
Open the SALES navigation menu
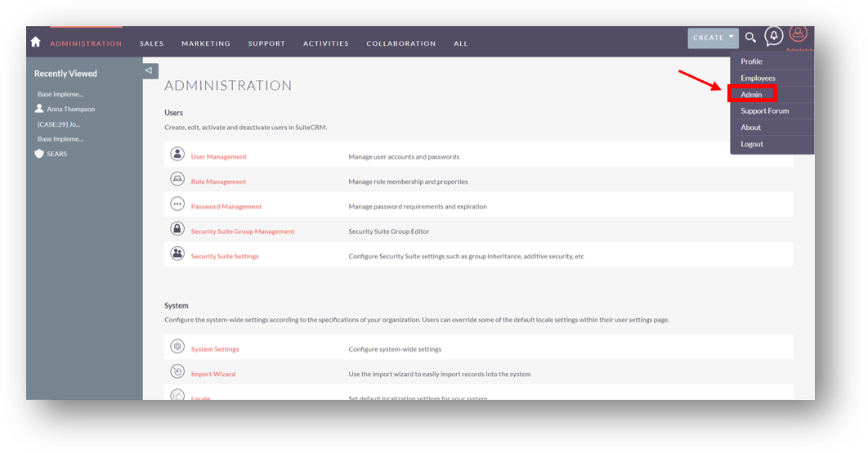[x=152, y=43]
